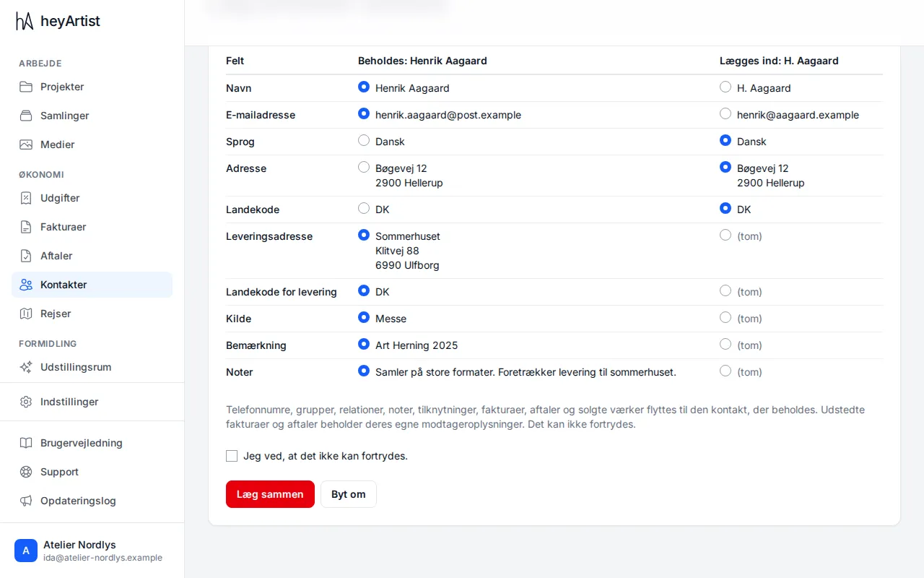This screenshot has width=924, height=578.
Task: Click the Rejser map icon
Action: [26, 314]
